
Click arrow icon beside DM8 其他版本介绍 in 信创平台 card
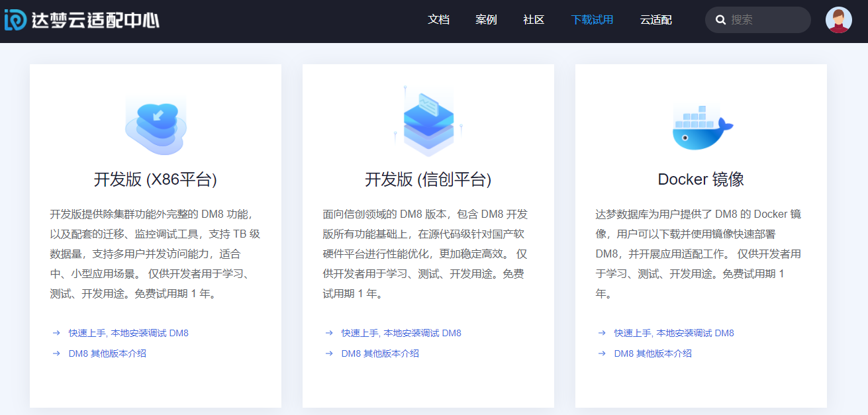(x=329, y=353)
